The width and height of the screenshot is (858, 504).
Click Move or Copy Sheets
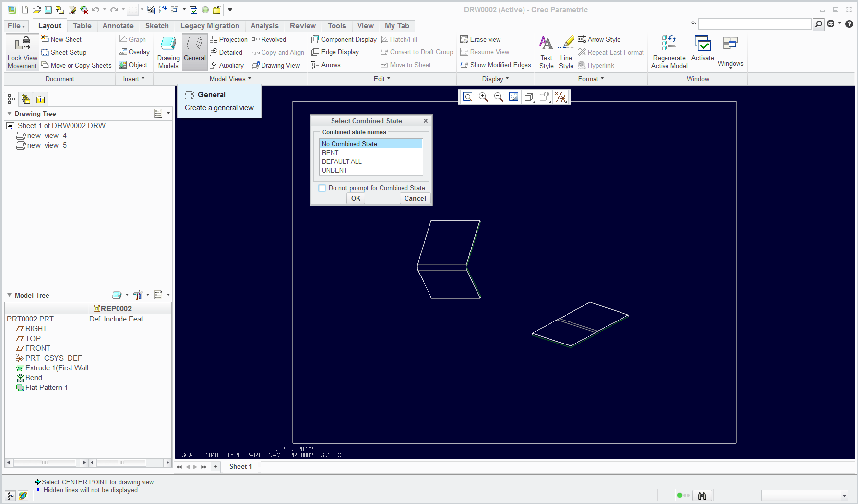coord(76,65)
